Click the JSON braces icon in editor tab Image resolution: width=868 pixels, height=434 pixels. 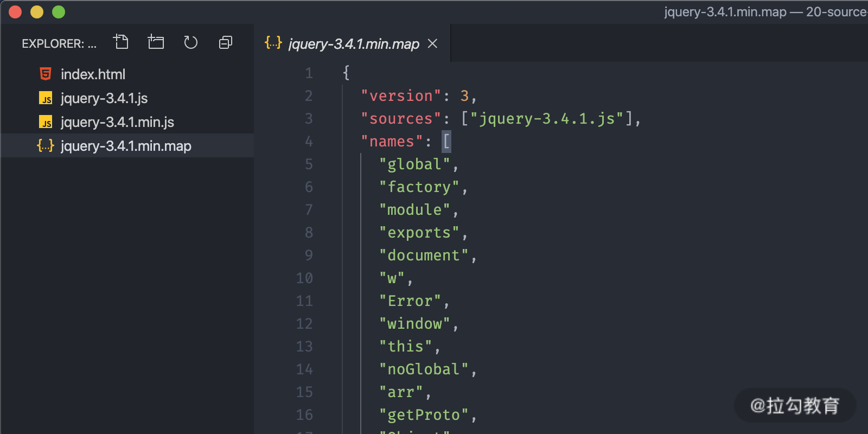[x=273, y=43]
